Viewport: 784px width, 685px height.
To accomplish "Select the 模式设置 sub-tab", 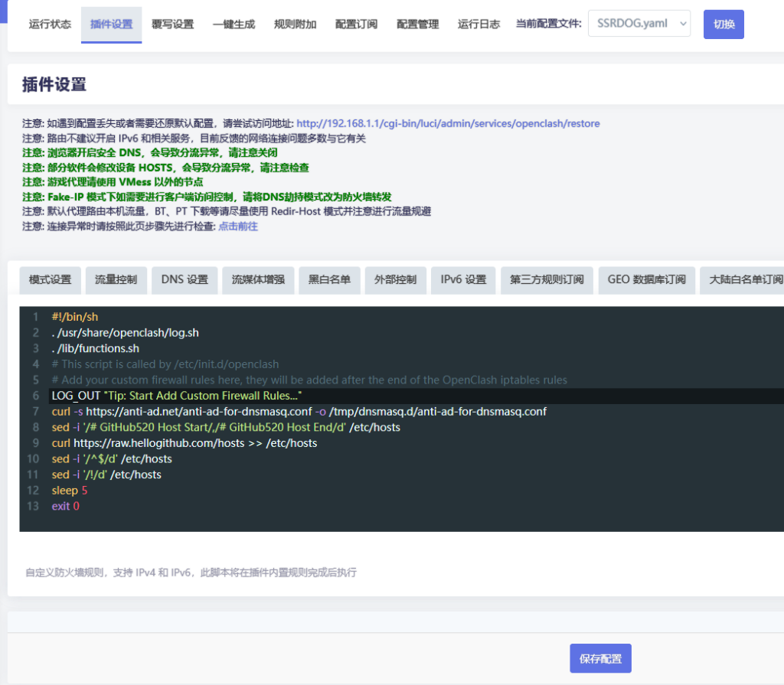I will pos(50,280).
